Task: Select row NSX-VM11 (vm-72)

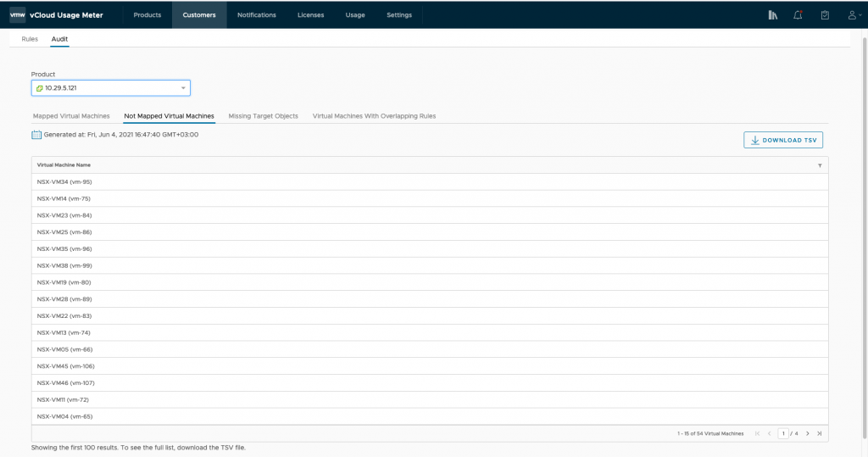Action: tap(430, 399)
